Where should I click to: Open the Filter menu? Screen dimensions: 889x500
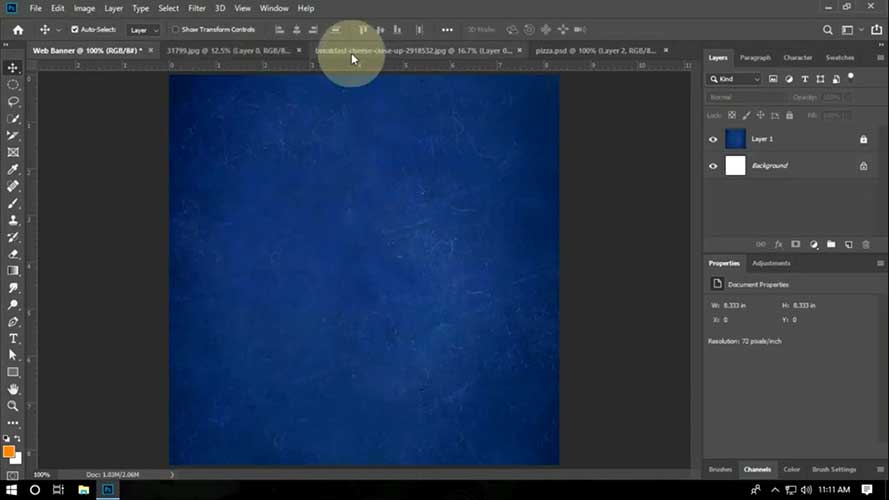pos(197,8)
